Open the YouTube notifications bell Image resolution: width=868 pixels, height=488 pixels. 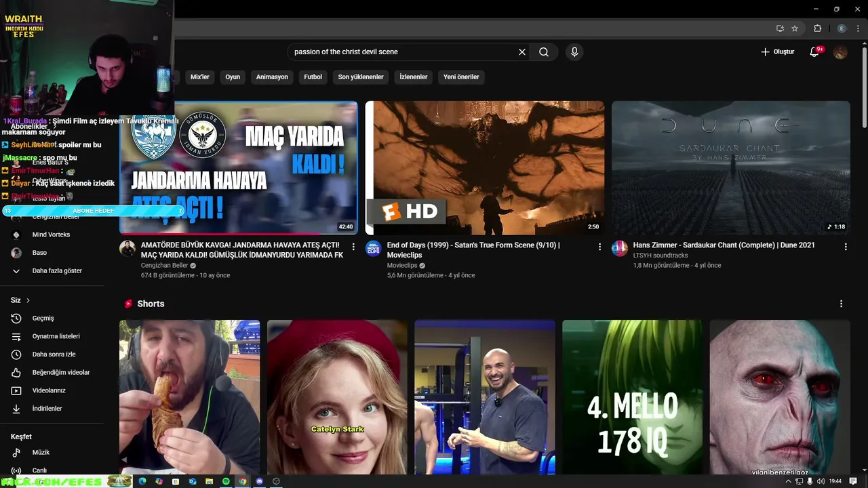click(x=814, y=52)
